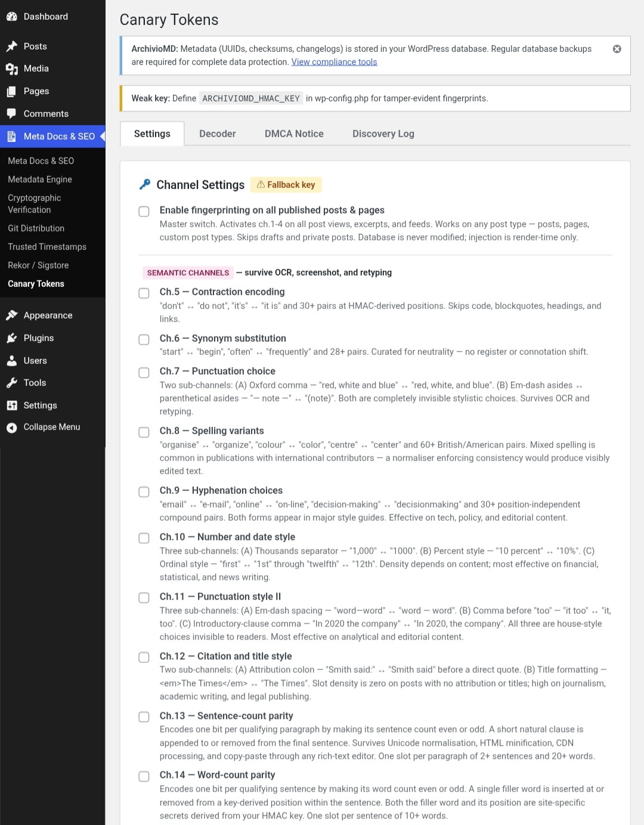Open Tools via the wrench icon

click(x=11, y=382)
